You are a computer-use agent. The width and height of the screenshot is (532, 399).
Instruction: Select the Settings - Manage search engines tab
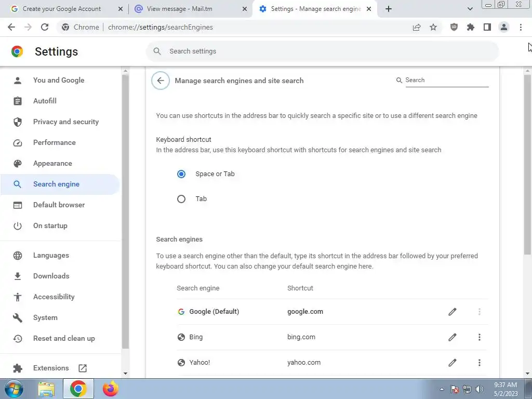pos(315,9)
